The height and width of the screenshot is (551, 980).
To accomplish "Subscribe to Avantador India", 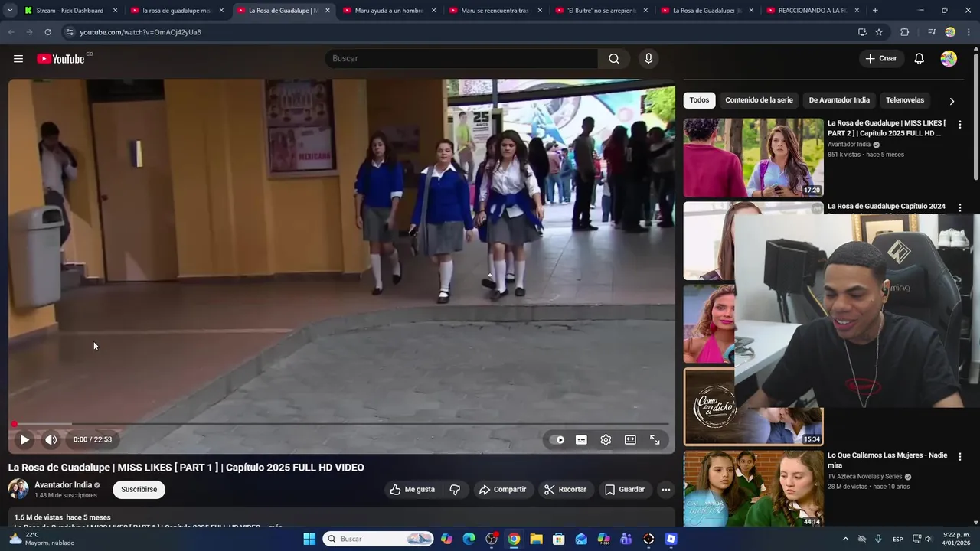I will [139, 490].
